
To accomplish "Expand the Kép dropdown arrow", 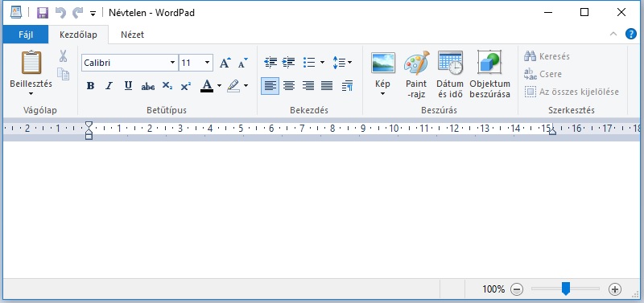I will click(383, 94).
